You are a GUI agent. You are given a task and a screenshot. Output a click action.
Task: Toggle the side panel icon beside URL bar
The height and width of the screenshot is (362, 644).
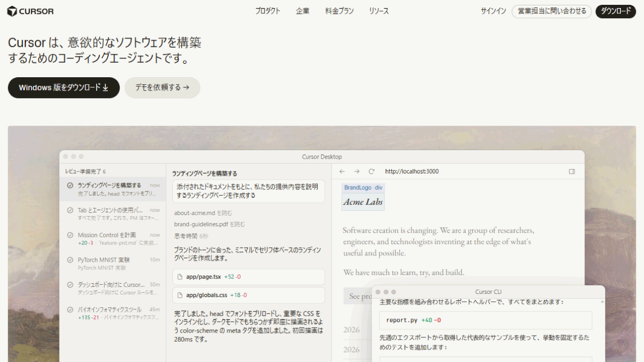(572, 172)
